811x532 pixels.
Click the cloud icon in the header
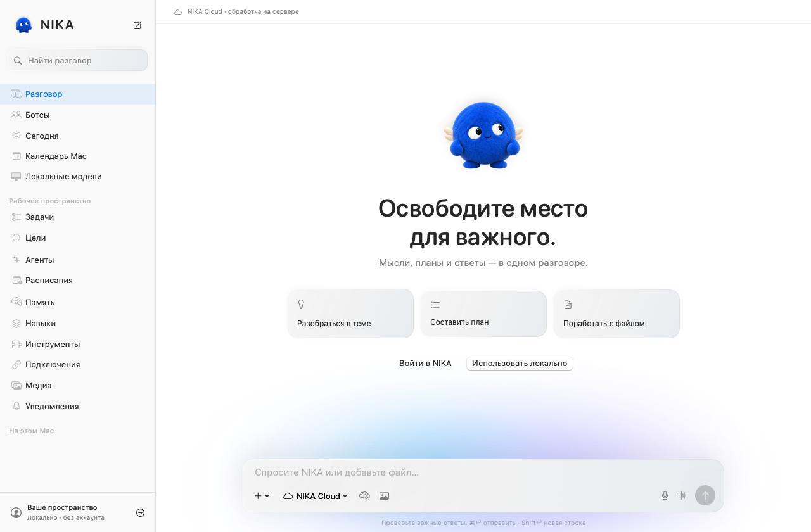pyautogui.click(x=178, y=12)
